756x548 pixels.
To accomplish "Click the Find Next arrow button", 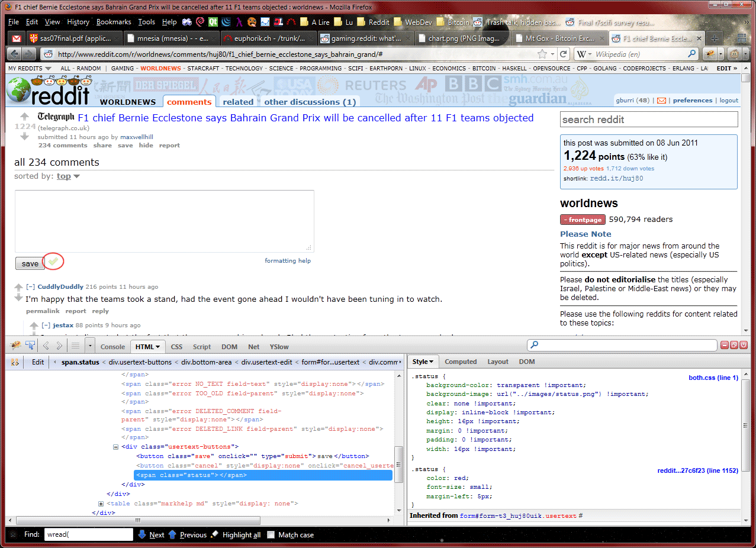I will point(151,534).
